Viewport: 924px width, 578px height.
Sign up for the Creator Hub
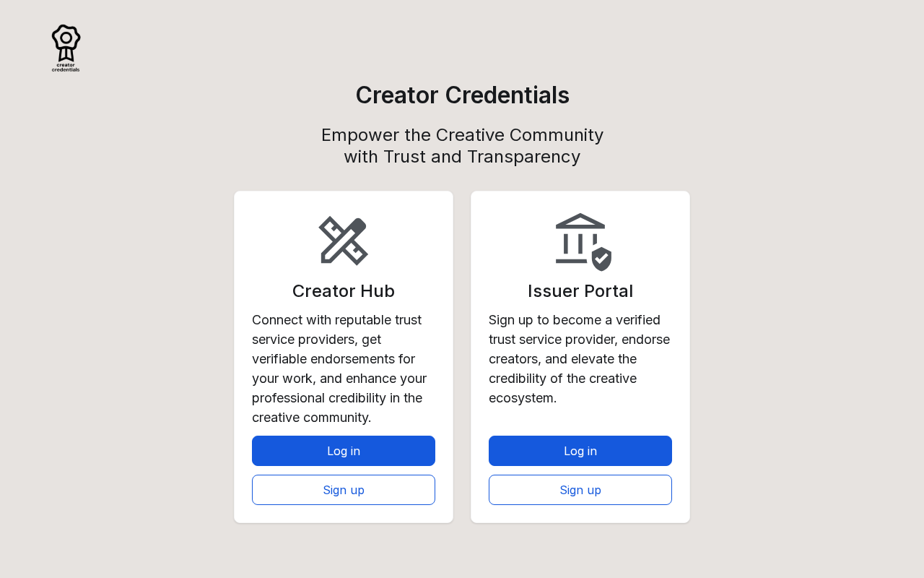[x=344, y=490]
